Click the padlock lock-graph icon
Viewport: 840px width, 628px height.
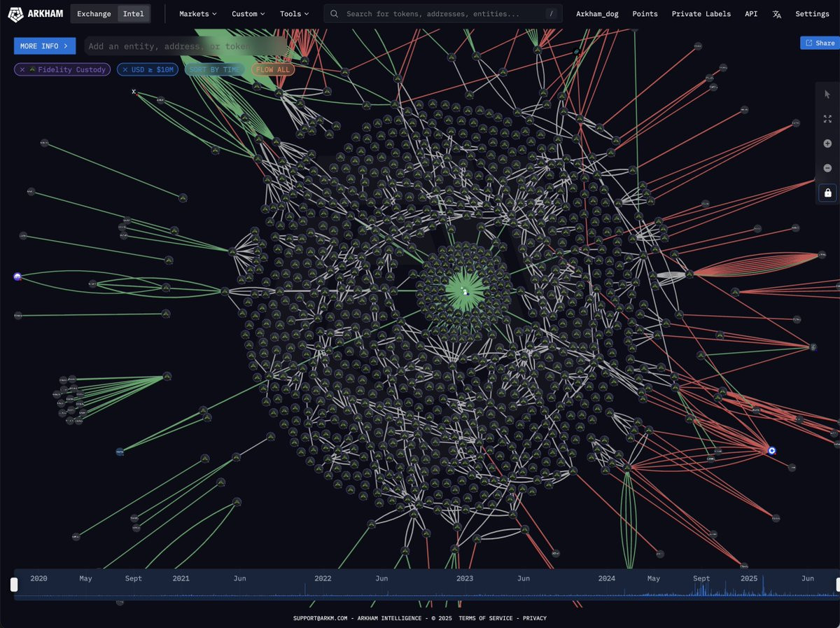[x=827, y=193]
